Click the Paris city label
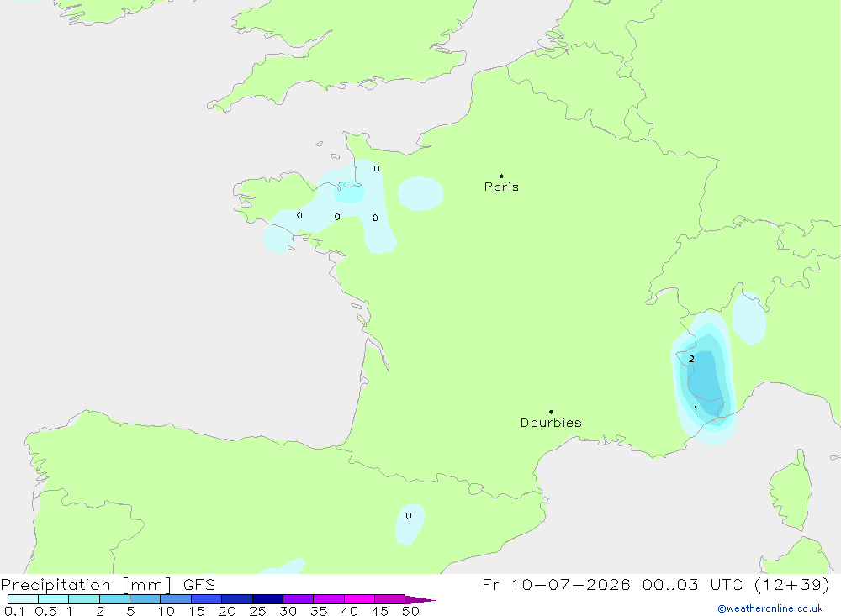841x616 pixels. pos(501,187)
